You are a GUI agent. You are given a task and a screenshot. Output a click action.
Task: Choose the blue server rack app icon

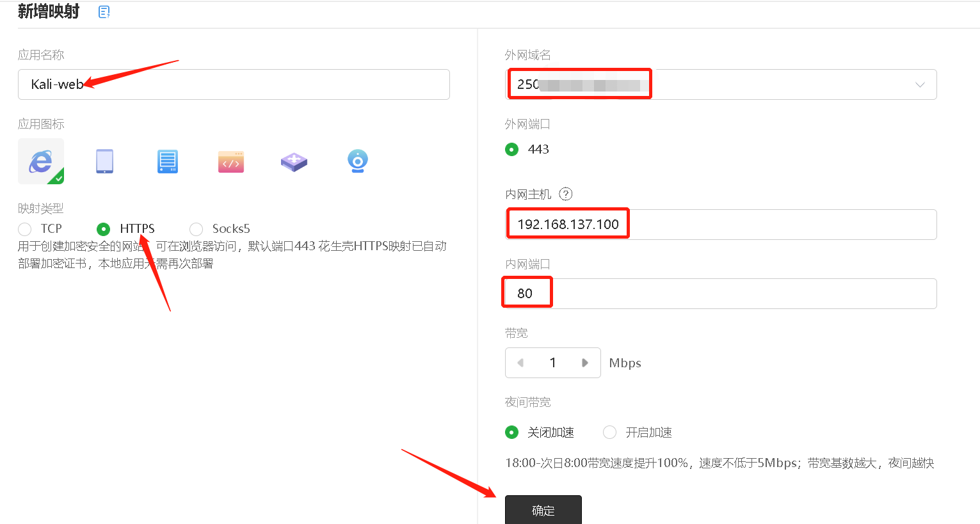(x=168, y=161)
